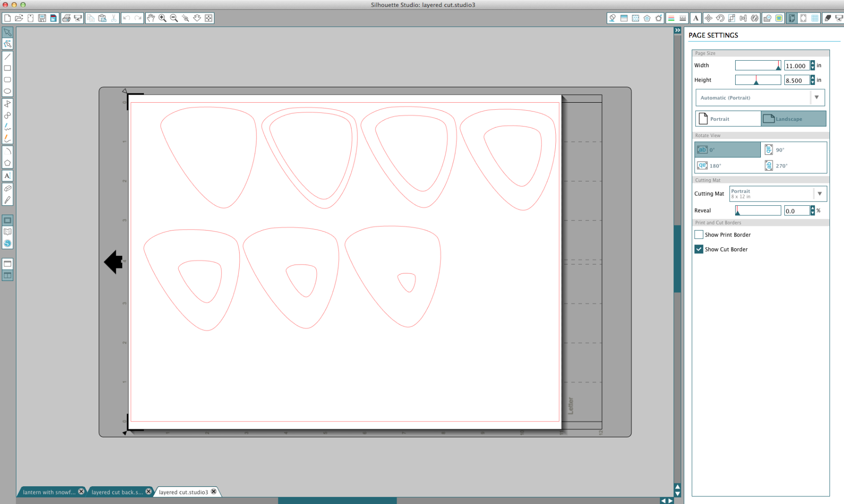Pick the Draw an Ellipse tool
This screenshot has height=504, width=844.
tap(7, 91)
